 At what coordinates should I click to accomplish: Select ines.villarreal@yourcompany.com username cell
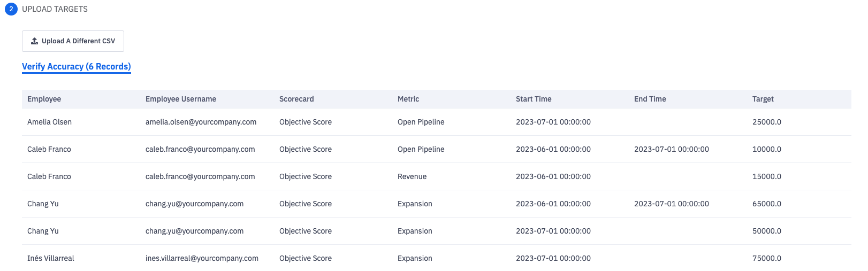click(202, 258)
